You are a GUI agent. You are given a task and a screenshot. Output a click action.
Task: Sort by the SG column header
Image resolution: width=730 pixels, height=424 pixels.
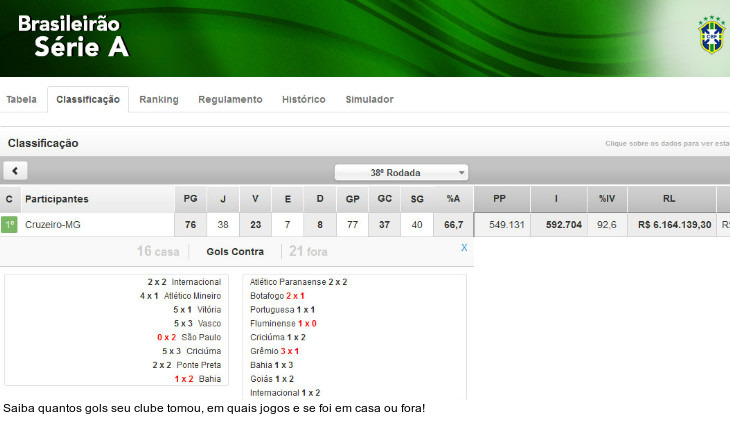click(x=417, y=199)
